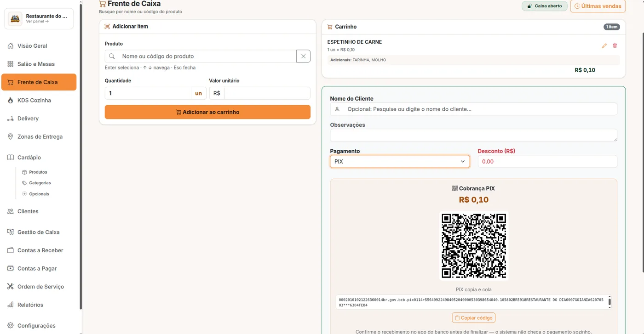
Task: Click the Relatórios bar chart icon
Action: pos(11,305)
